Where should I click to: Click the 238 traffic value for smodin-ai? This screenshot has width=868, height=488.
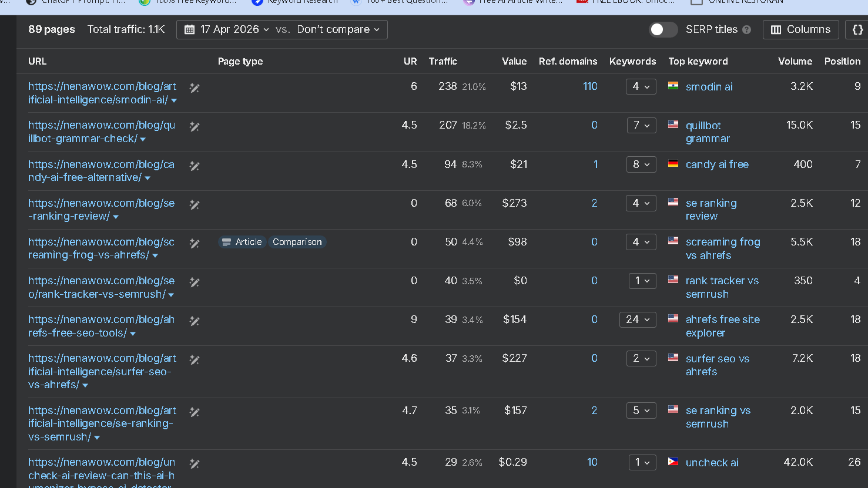coord(447,86)
